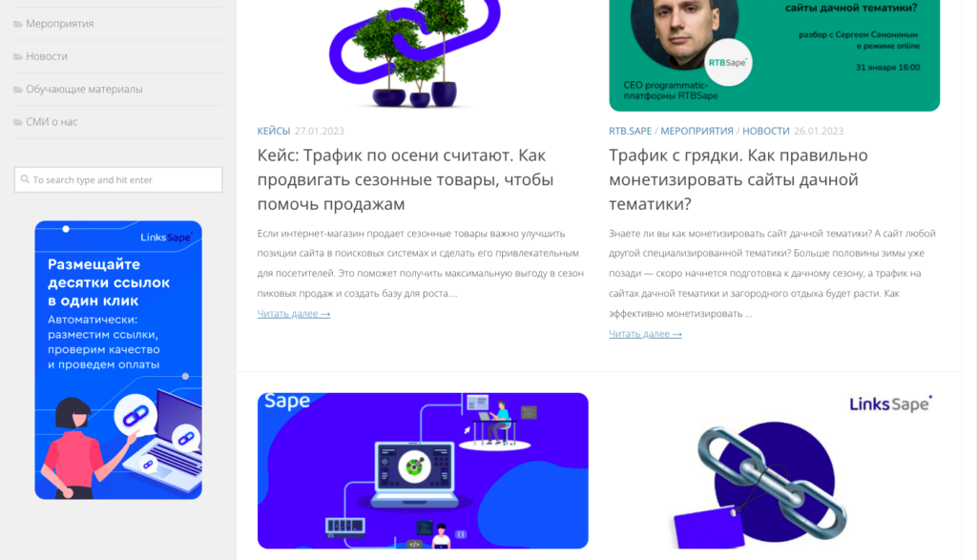
Task: Click the RTBSape round logo badge
Action: (x=728, y=62)
